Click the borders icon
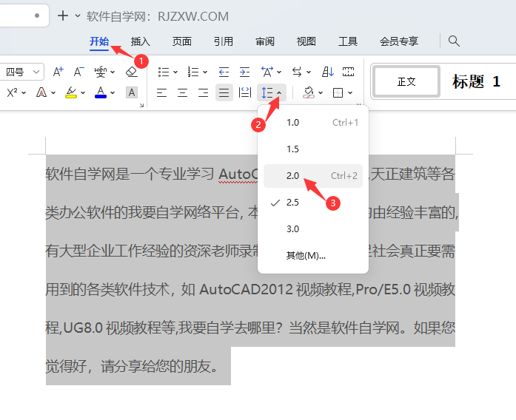 [338, 93]
